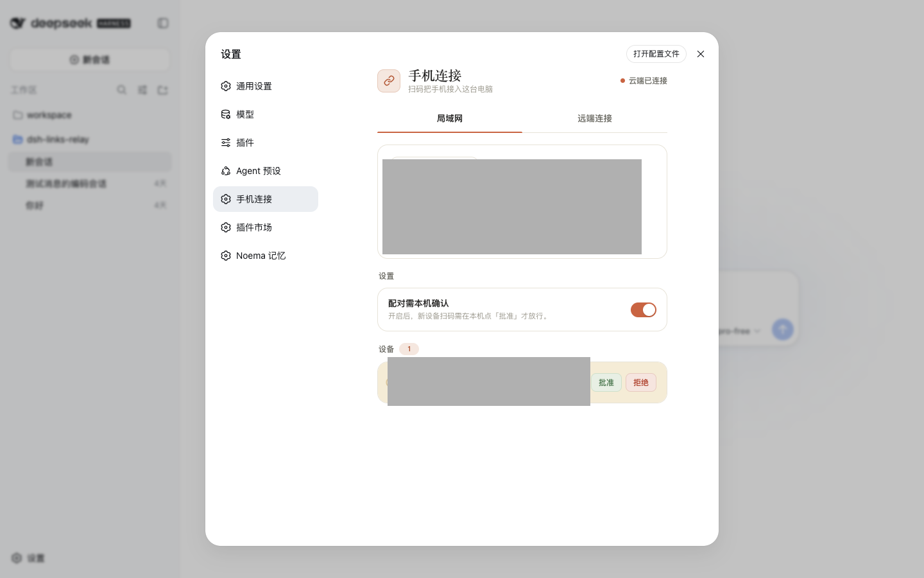
Task: Click the 新会话 button atop the background sidebar
Action: point(90,60)
